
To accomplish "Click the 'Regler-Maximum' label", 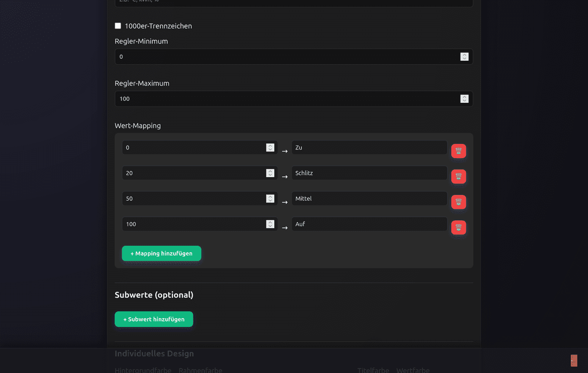I will 142,83.
